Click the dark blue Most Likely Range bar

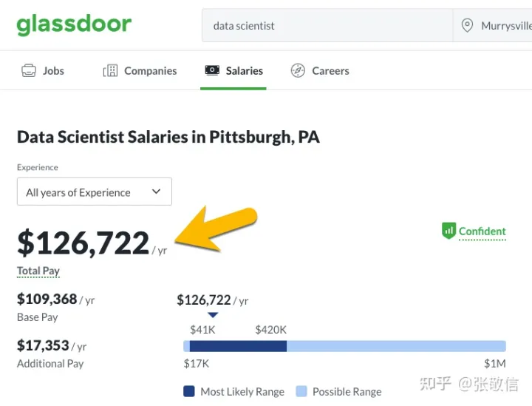tap(238, 346)
